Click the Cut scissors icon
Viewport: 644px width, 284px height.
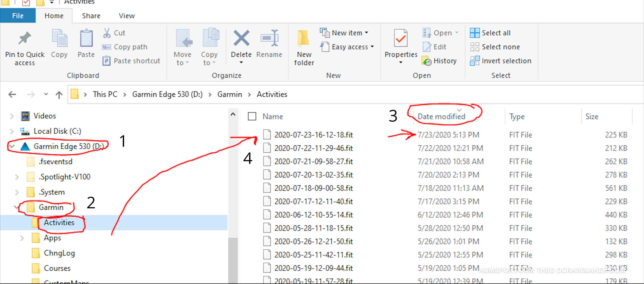[x=107, y=33]
